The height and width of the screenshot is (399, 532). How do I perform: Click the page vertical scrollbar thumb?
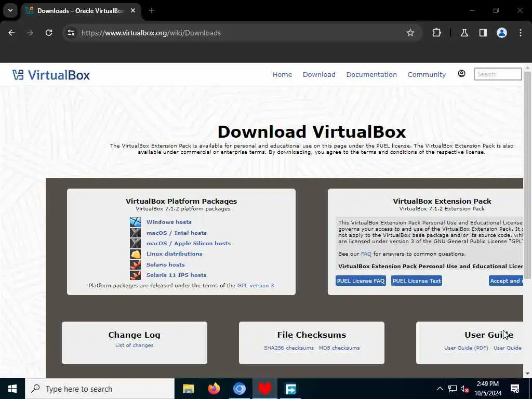click(x=527, y=175)
